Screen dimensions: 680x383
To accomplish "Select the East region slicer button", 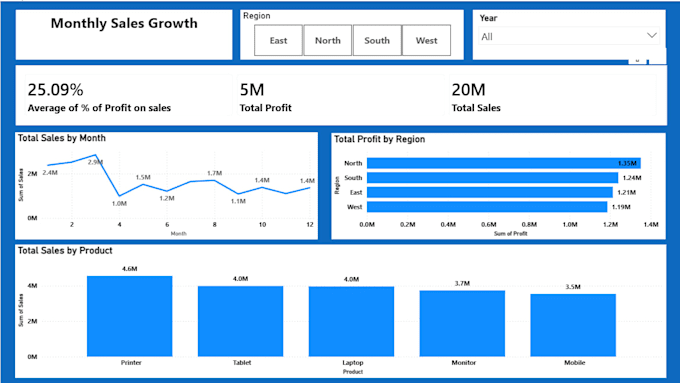I will tap(278, 40).
